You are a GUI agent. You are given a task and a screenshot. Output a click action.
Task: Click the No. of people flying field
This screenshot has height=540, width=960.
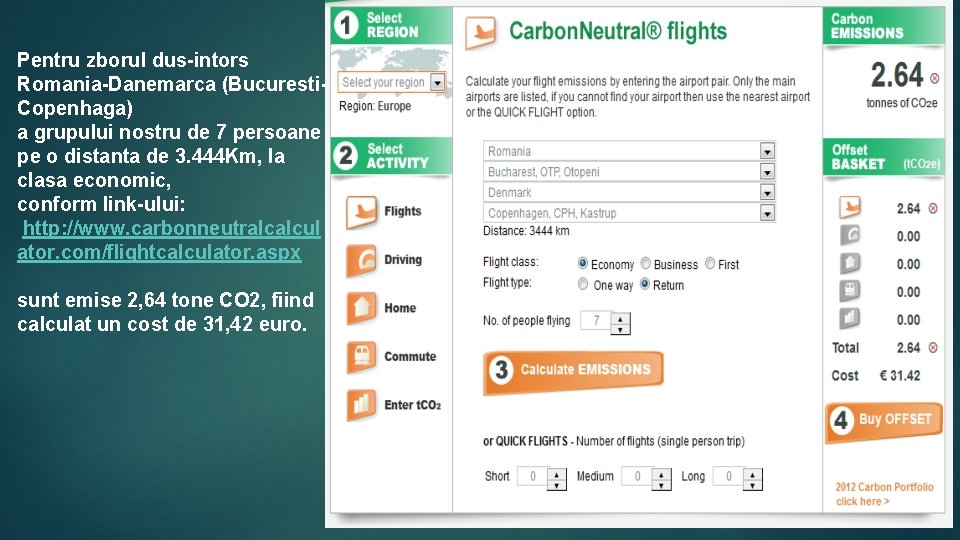(x=596, y=321)
